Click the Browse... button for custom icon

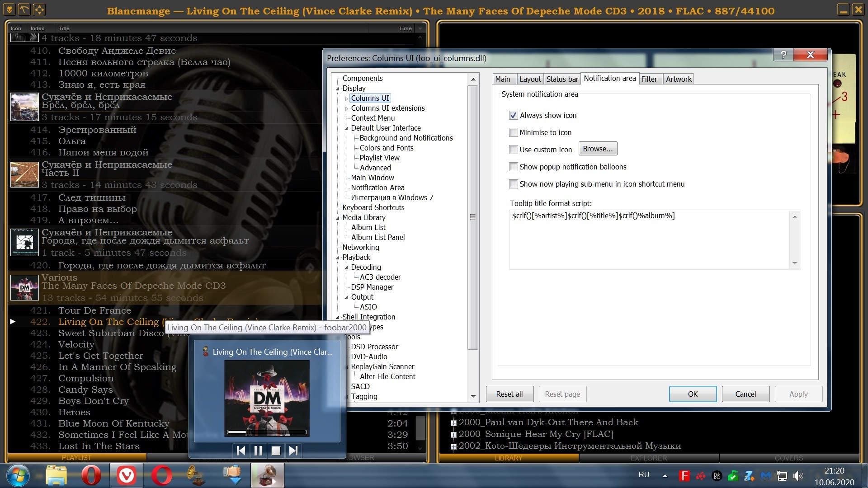[x=598, y=149]
